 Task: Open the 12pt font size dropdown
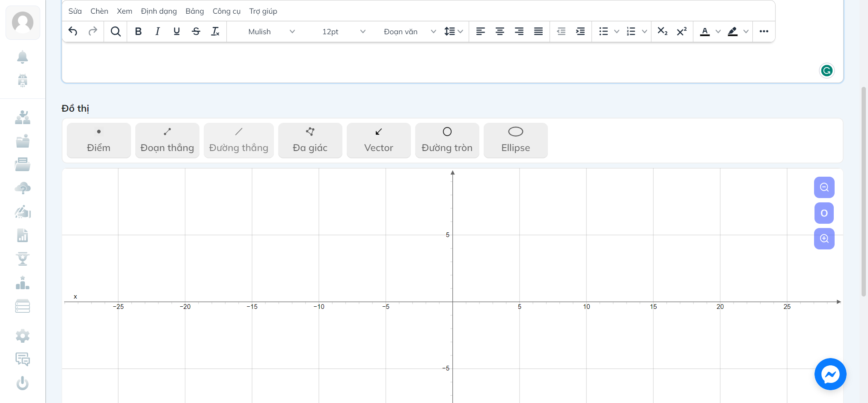pyautogui.click(x=343, y=32)
